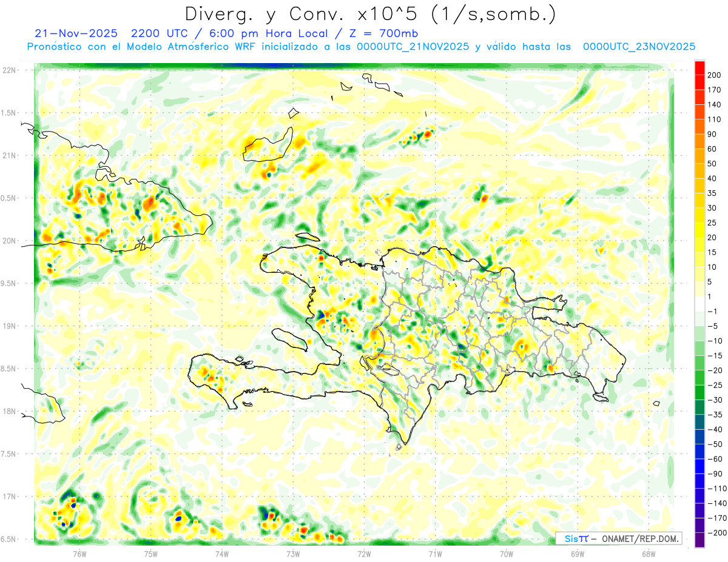Screen dimensions: 728x562
Task: Click the "0000UTC_23NOV2025" valid-until timestamp
Action: [x=639, y=47]
